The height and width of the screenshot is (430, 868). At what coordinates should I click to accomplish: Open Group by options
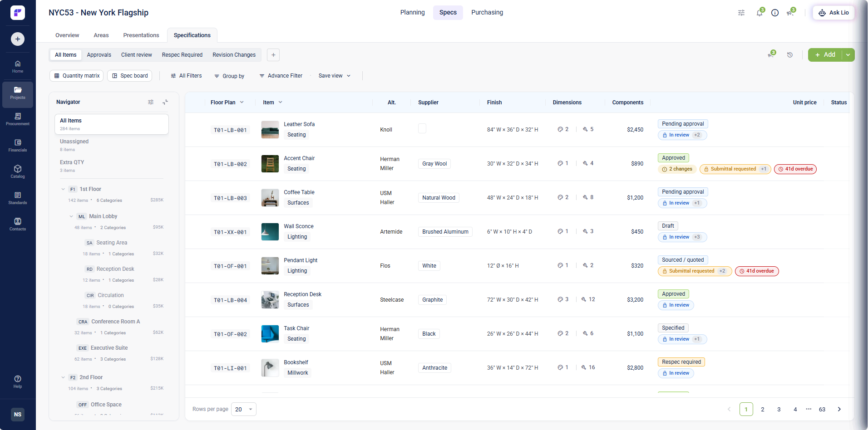pos(229,76)
